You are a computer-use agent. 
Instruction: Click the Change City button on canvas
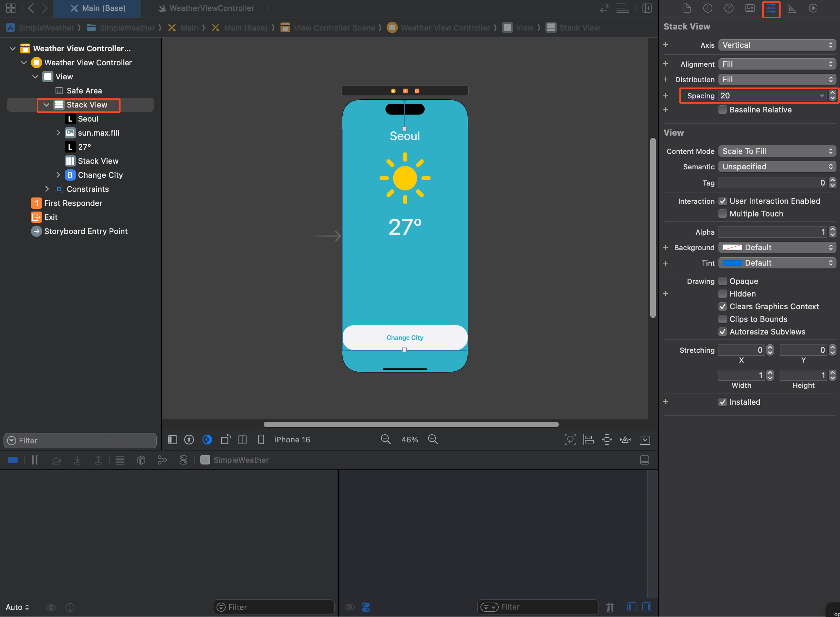(x=405, y=338)
